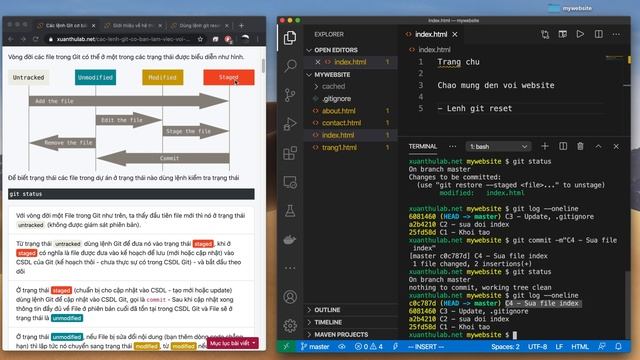
Task: Bookmark the page with the browser star icon
Action: (200, 39)
